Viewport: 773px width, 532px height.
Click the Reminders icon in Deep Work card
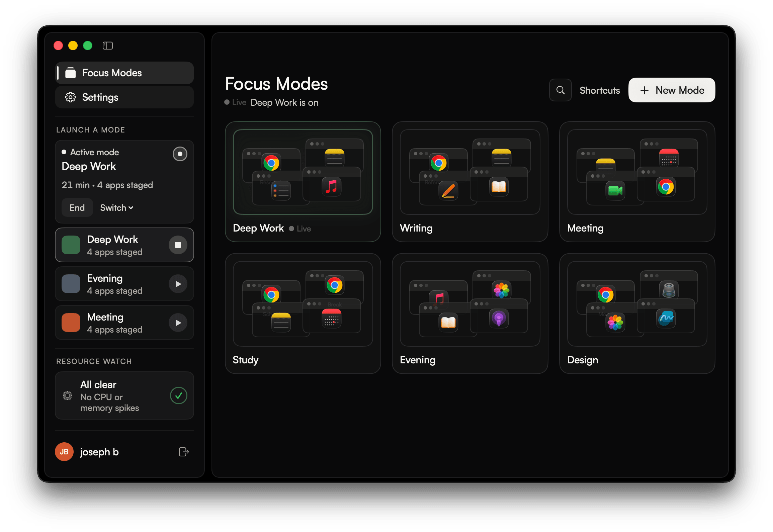281,191
